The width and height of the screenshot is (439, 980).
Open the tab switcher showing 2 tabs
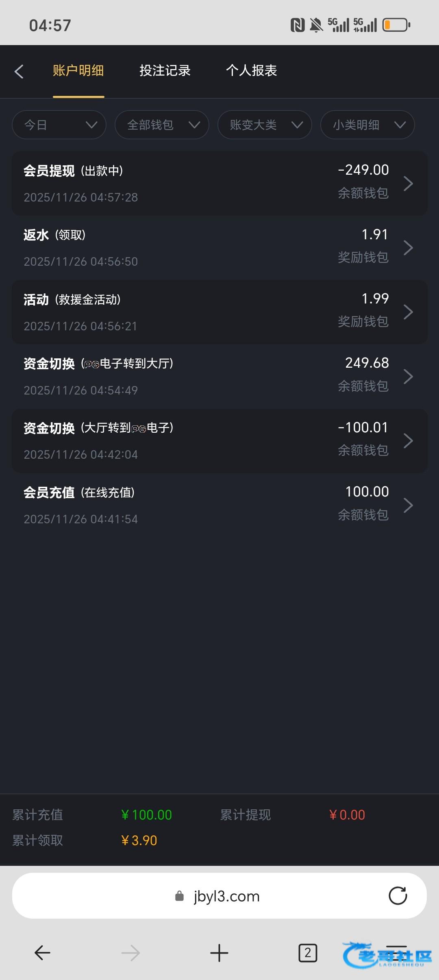coord(308,953)
